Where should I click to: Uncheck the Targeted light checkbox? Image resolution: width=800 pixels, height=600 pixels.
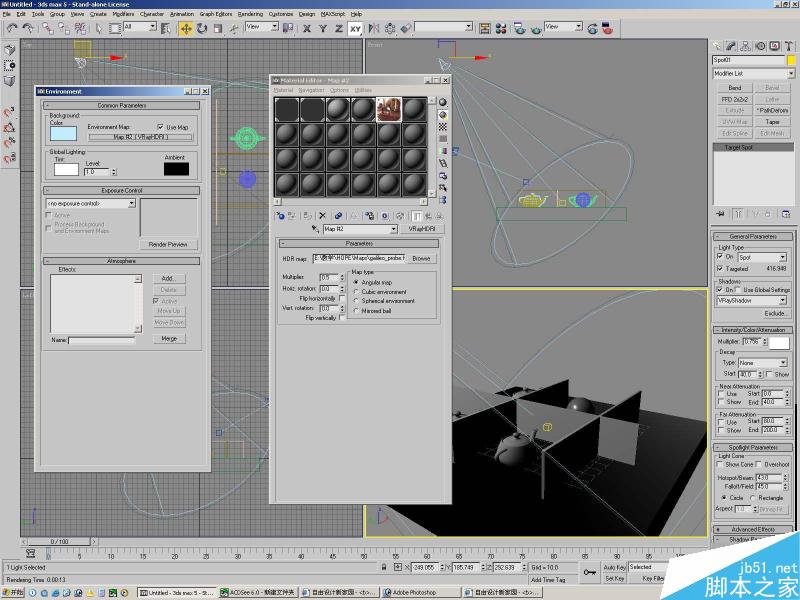720,268
